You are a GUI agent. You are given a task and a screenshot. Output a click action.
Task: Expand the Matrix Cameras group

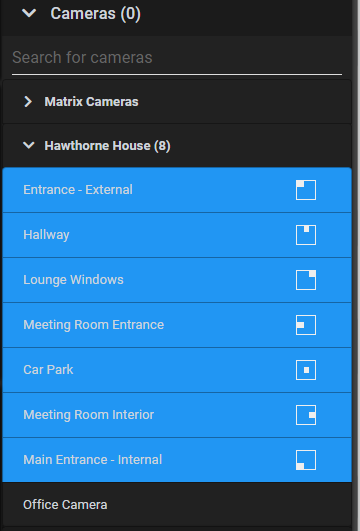(28, 102)
